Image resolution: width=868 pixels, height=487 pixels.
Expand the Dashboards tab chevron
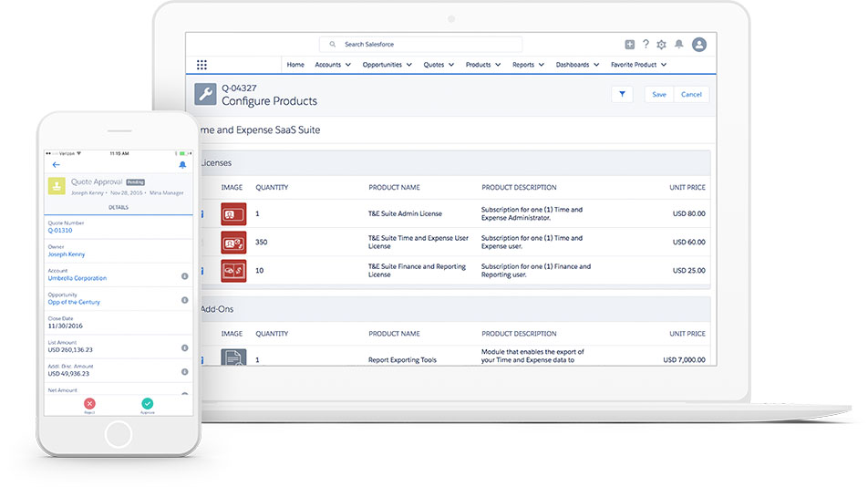[596, 65]
